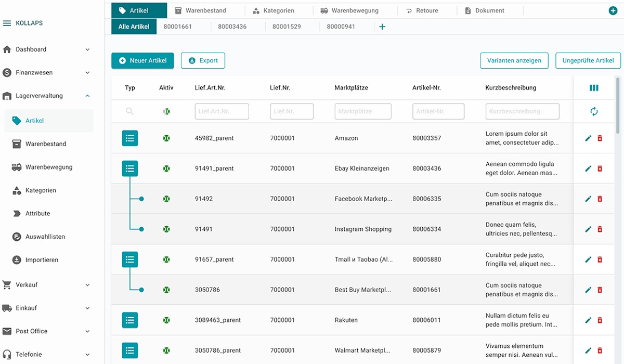Toggle active status for Walmart Marketplace row
The height and width of the screenshot is (364, 624).
[x=166, y=350]
